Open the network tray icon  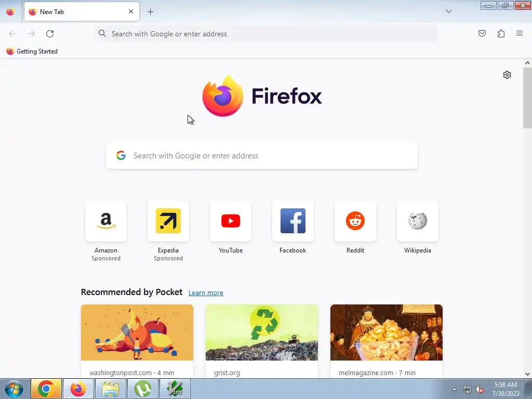tap(467, 390)
